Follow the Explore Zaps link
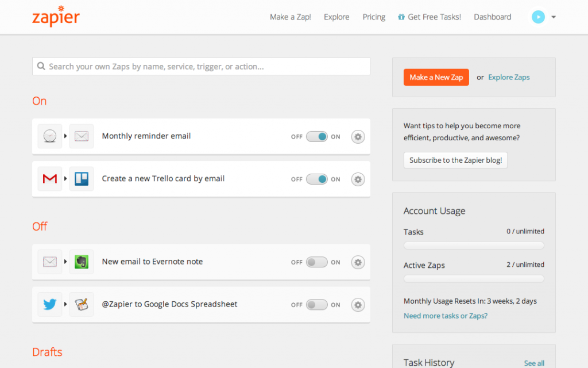Viewport: 588px width, 368px height. [509, 78]
